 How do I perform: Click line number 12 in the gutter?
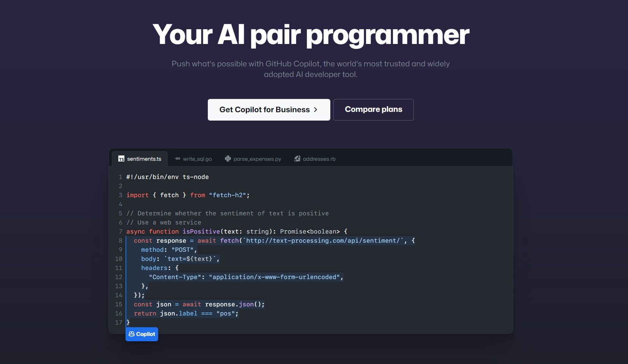coord(119,277)
